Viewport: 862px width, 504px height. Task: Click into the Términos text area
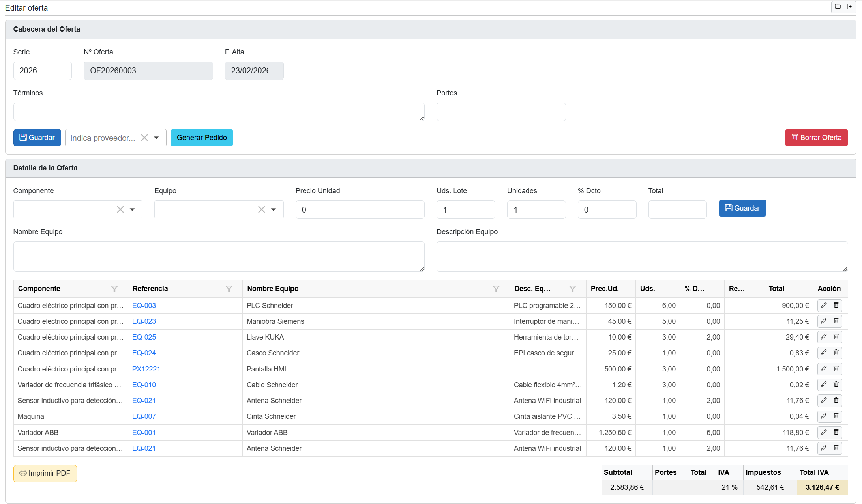(219, 112)
